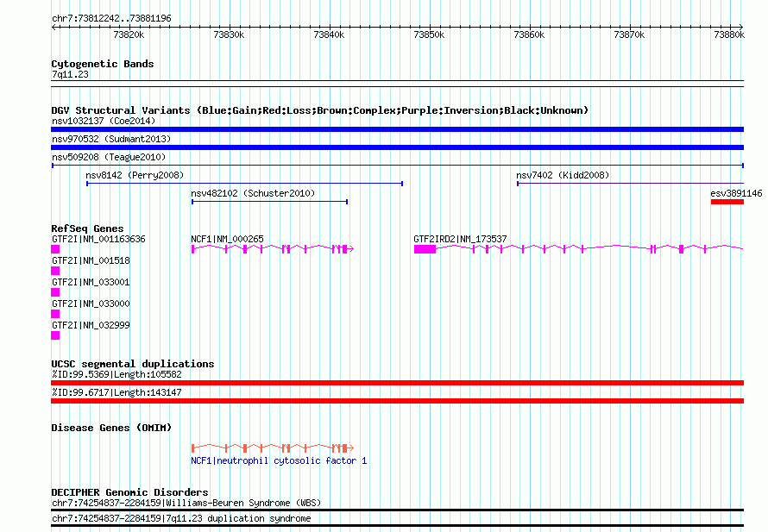The width and height of the screenshot is (768, 532).
Task: Click the thin blue line for nsv509208
Action: coord(397,166)
